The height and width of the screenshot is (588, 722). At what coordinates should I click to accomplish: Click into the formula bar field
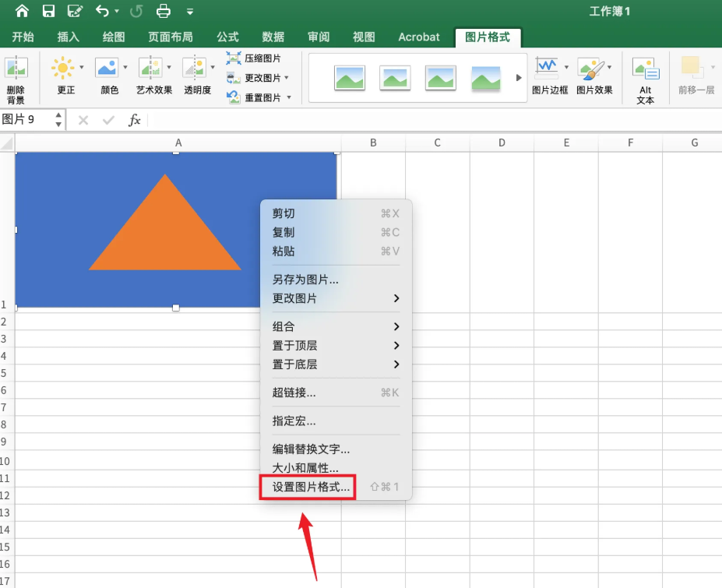[435, 120]
